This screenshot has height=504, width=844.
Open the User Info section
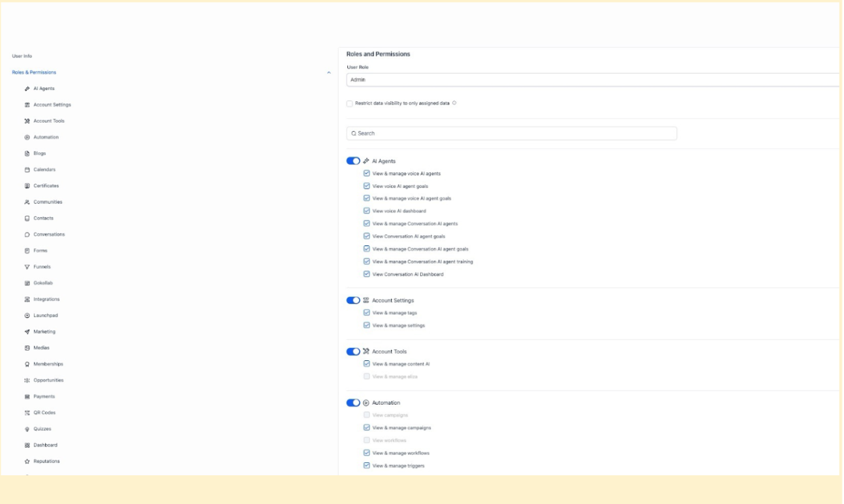(22, 56)
